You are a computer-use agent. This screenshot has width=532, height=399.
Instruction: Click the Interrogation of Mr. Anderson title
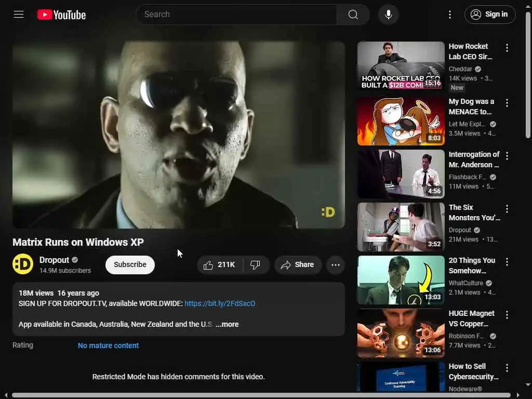474,159
